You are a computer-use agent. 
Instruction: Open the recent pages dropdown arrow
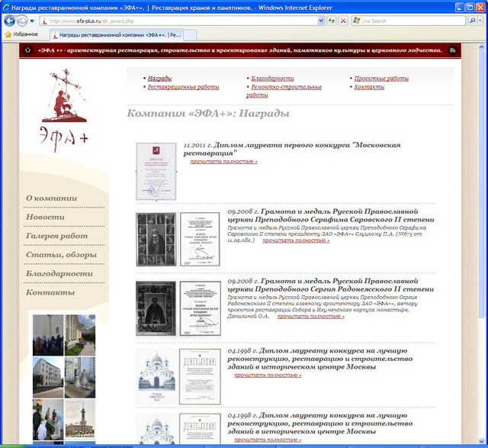pyautogui.click(x=32, y=21)
